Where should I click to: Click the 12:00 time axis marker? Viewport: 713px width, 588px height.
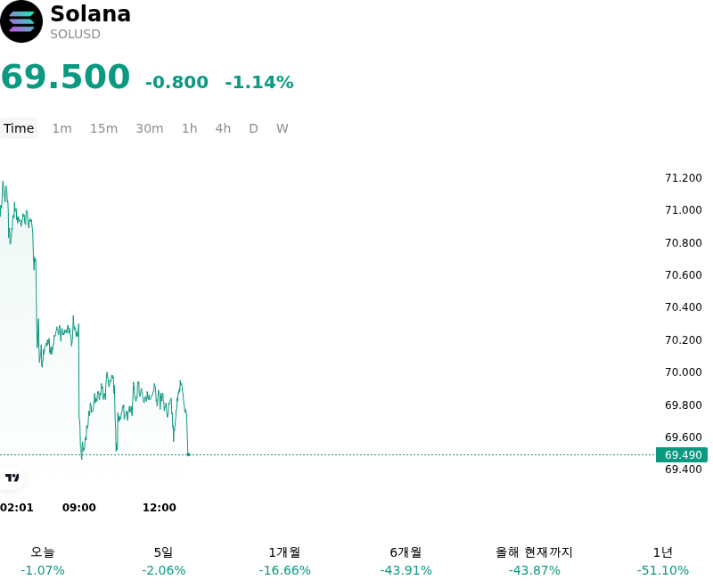(x=160, y=508)
